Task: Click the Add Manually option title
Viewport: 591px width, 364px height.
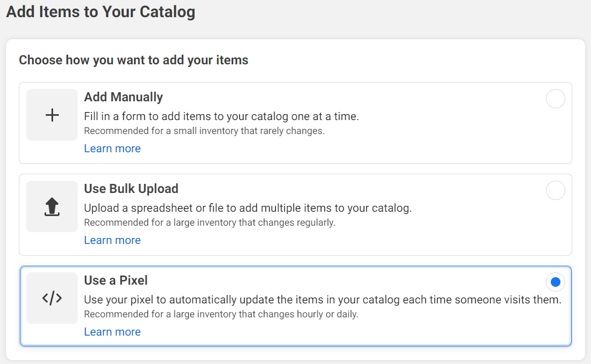Action: pyautogui.click(x=123, y=97)
